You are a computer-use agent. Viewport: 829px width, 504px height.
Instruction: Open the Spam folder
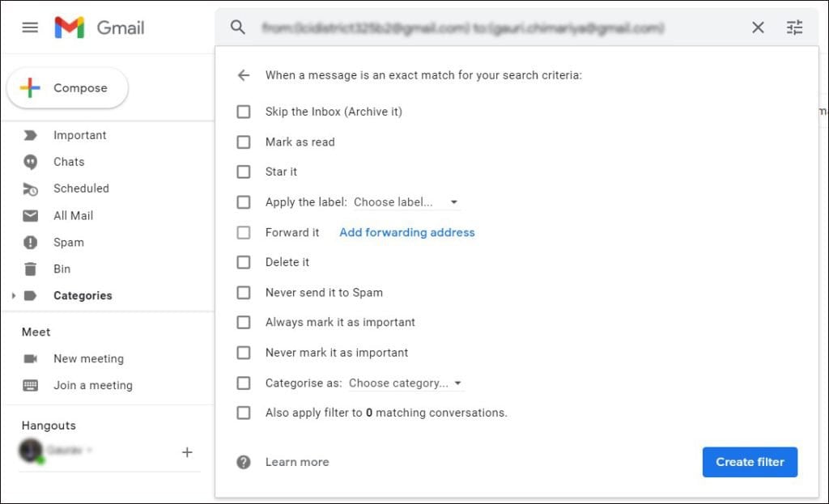coord(68,242)
